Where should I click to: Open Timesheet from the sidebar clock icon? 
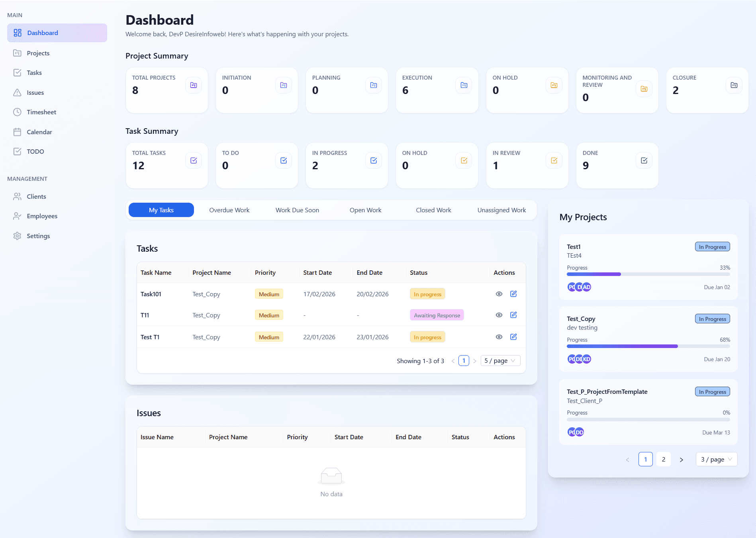[17, 112]
